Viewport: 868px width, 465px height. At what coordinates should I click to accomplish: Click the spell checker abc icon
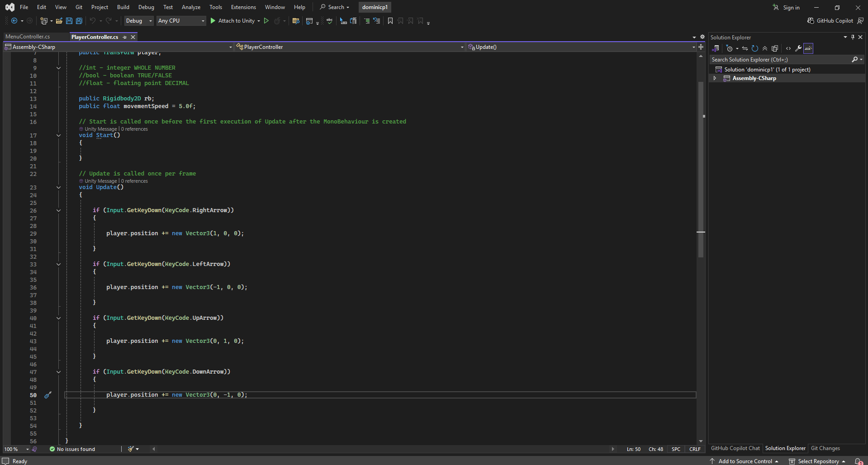[x=329, y=21]
